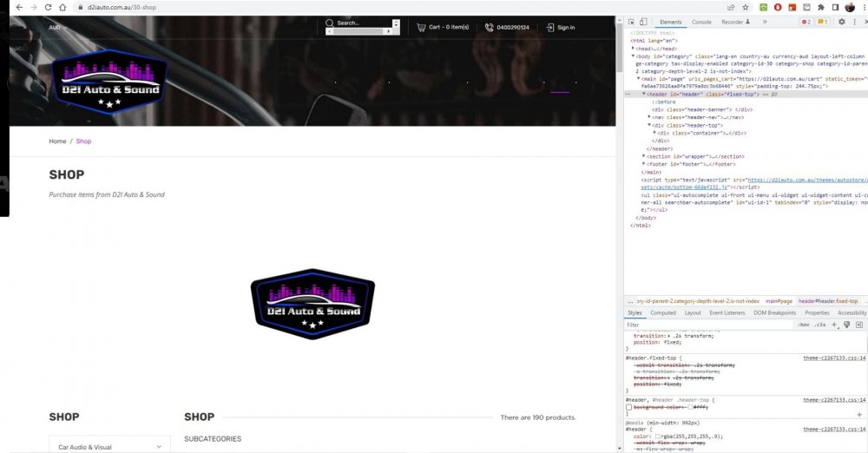Show more DevTools tabs with the chevron
This screenshot has height=453, width=868.
coord(765,23)
